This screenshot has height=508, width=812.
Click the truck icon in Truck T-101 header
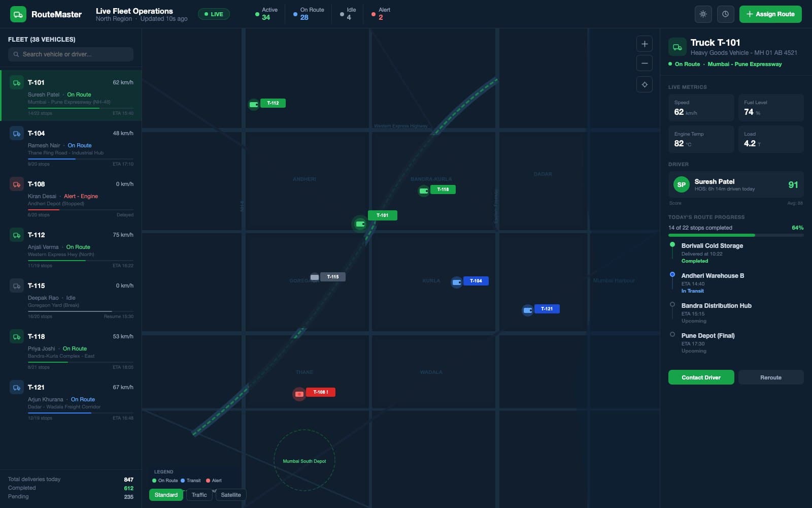click(x=677, y=47)
